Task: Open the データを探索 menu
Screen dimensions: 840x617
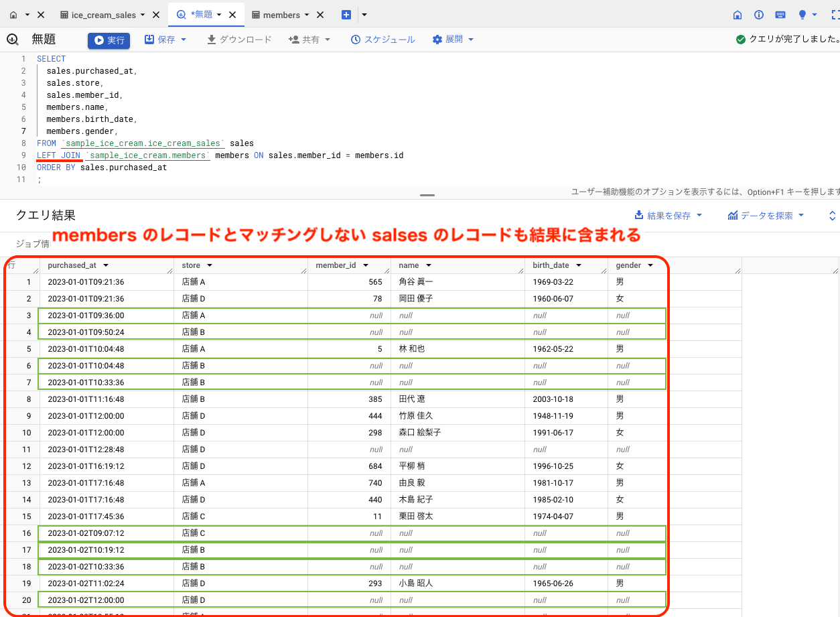Action: 766,216
